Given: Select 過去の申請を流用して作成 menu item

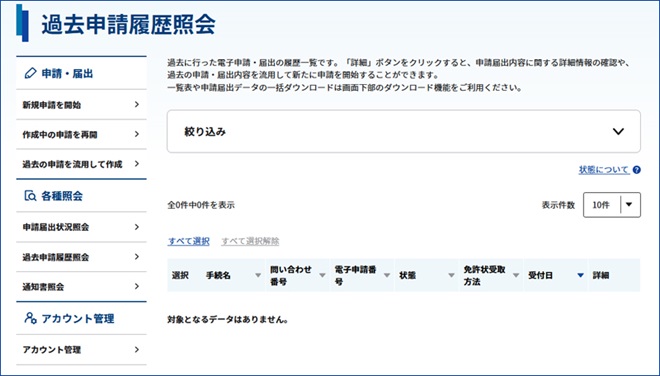Looking at the screenshot, I should click(x=81, y=164).
